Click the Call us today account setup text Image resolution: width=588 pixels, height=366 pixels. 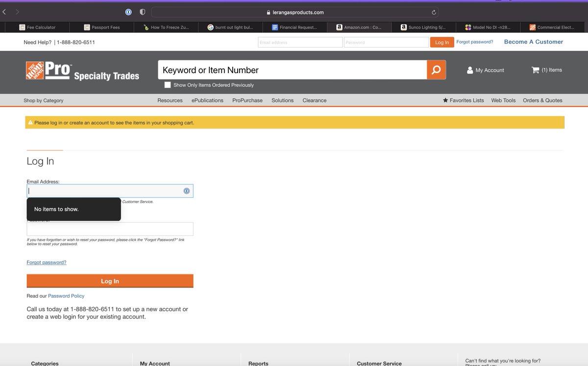107,313
